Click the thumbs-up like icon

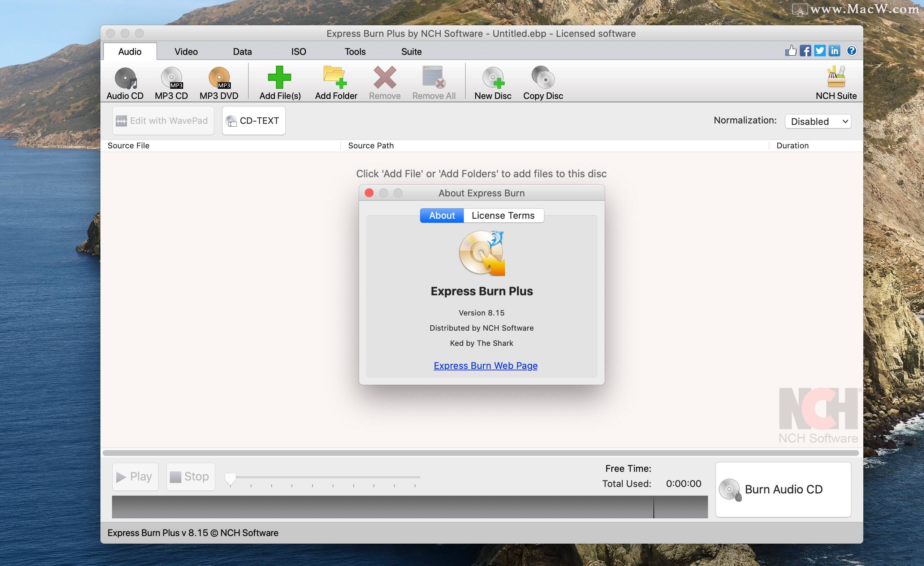pyautogui.click(x=791, y=51)
